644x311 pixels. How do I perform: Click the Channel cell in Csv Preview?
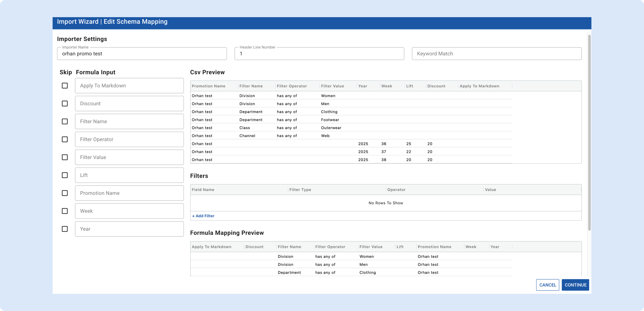pyautogui.click(x=247, y=136)
